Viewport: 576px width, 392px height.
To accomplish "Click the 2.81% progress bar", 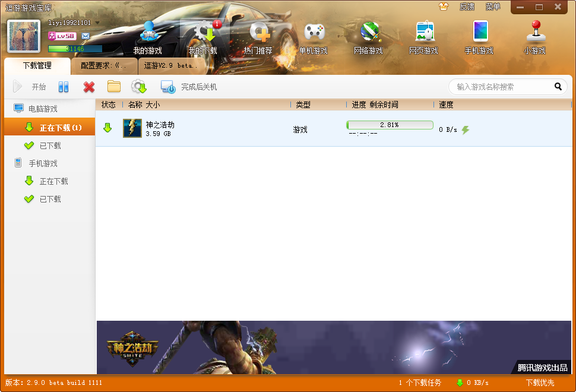I will click(x=390, y=125).
